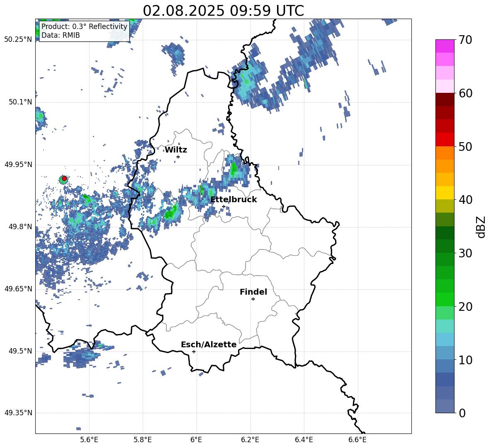Image resolution: width=491 pixels, height=448 pixels.
Task: Click the 49.35°N latitude label
Action: [x=19, y=413]
